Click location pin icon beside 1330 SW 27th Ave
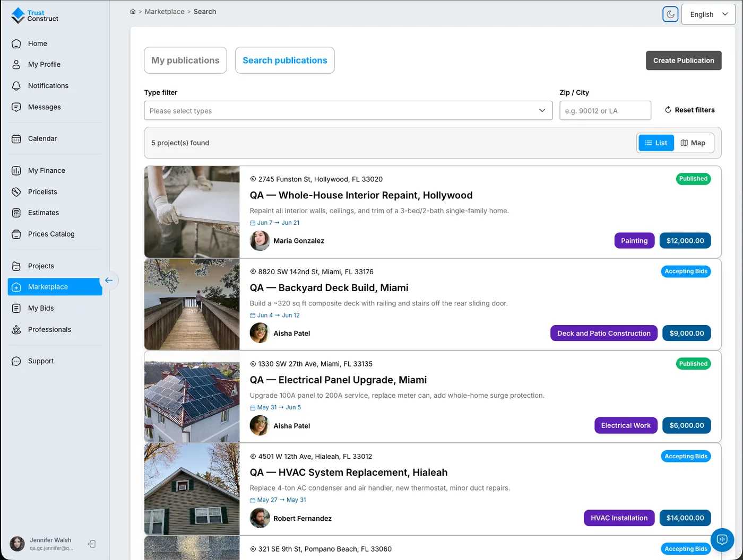 pyautogui.click(x=253, y=364)
